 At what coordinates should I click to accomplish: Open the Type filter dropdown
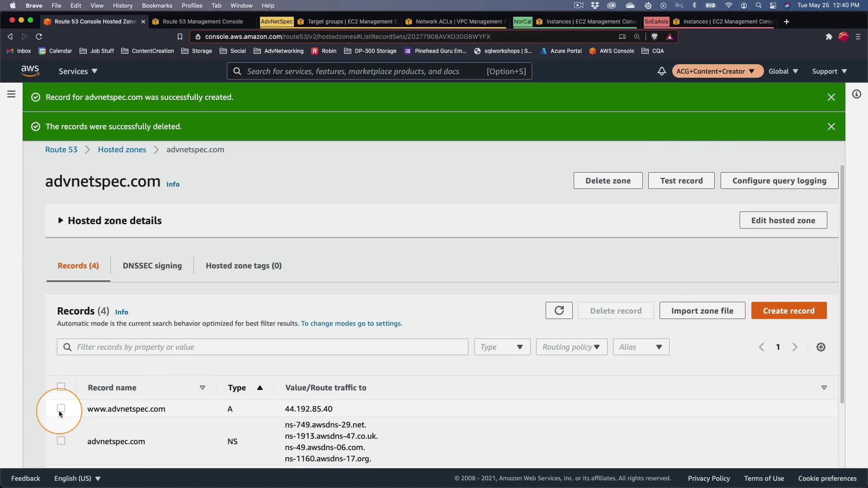502,347
